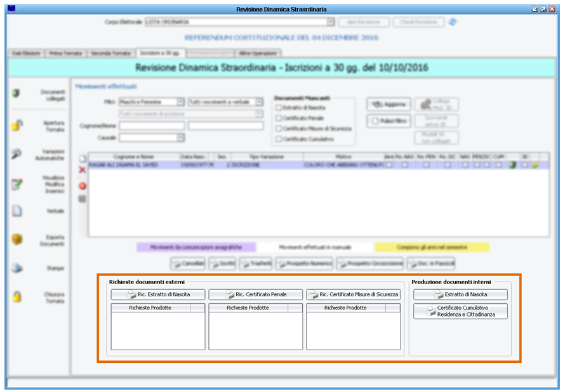Click the folder icon at the end of the grid row

(535, 165)
